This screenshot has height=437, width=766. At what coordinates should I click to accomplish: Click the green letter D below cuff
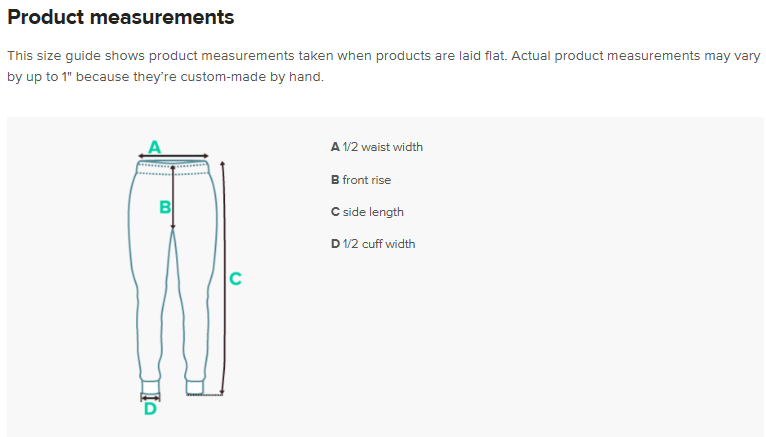(150, 408)
